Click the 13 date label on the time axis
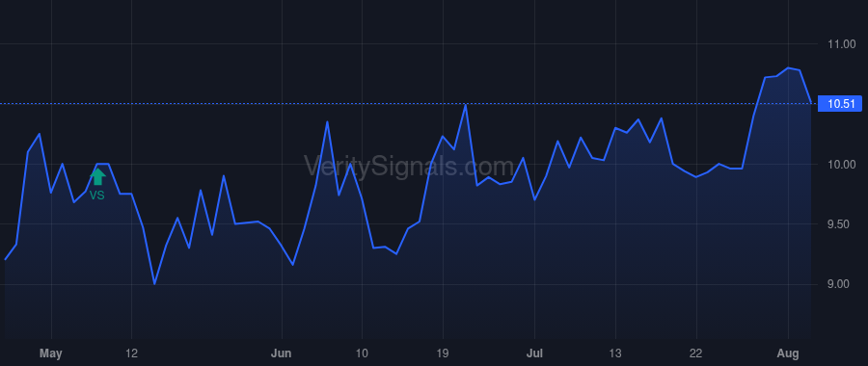Screen dimensions: 868x366 615,353
